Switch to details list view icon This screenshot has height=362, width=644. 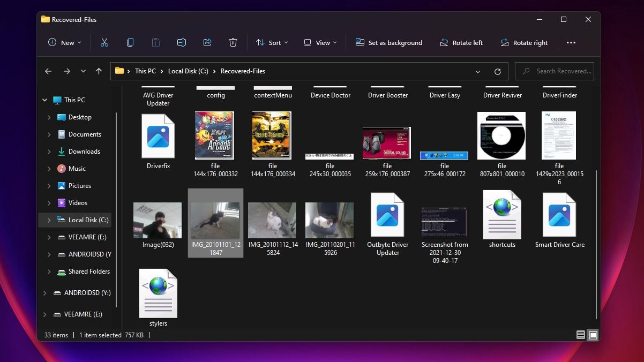tap(581, 335)
